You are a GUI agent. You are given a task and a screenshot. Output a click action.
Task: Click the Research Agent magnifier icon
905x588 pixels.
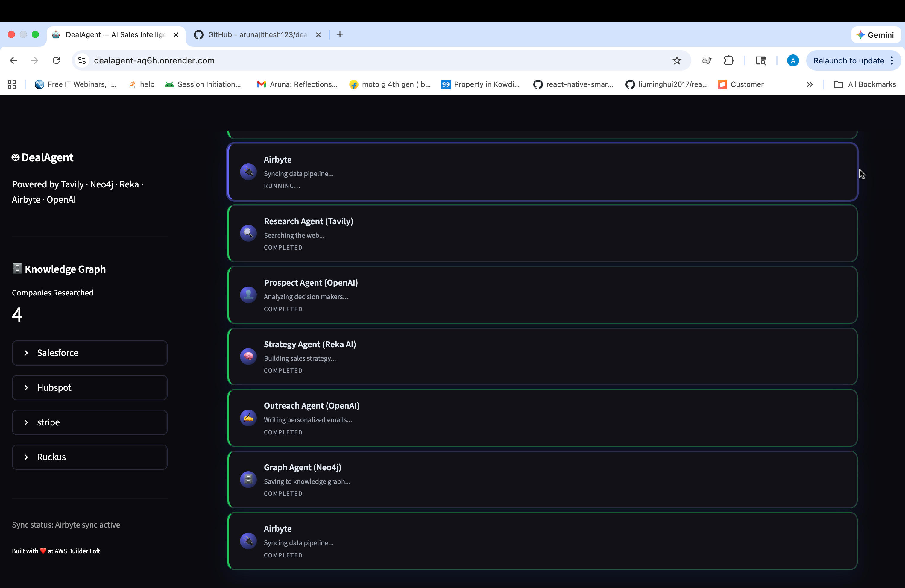pos(248,233)
